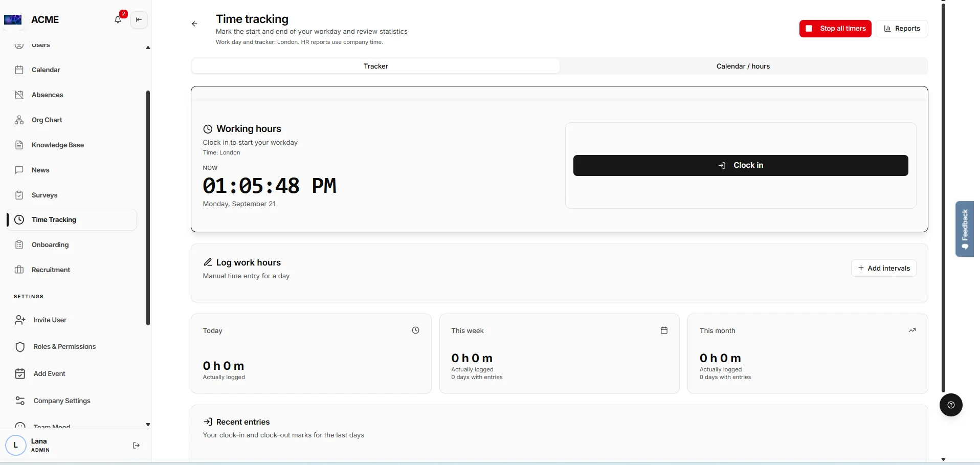Viewport: 980px width, 465px height.
Task: Stop all running timers
Action: (x=835, y=29)
